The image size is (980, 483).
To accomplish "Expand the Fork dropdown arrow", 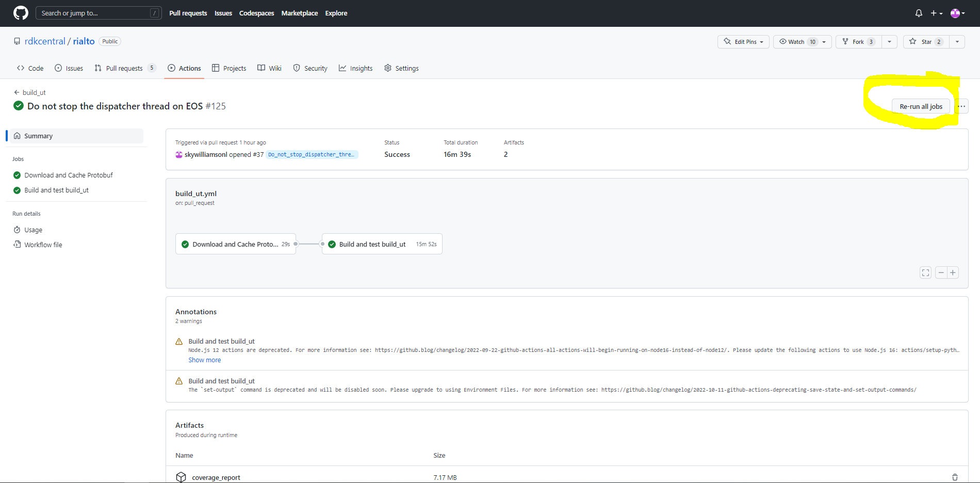I will [889, 42].
